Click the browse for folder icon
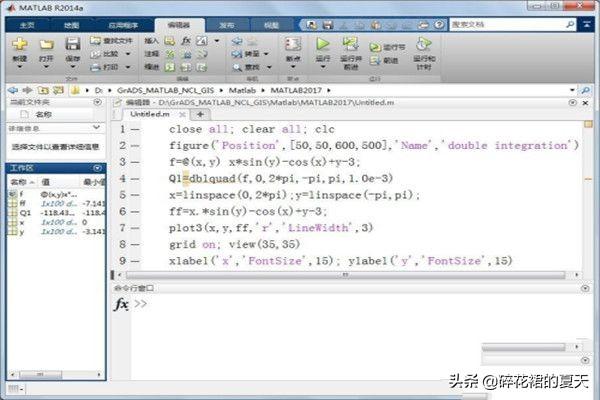This screenshot has width=600, height=400. (58, 90)
